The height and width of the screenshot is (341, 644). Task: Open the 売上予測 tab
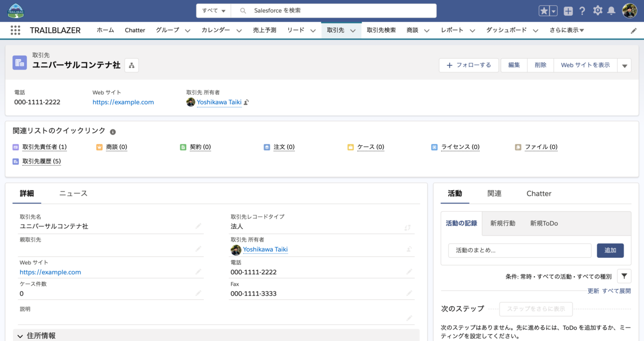coord(265,31)
